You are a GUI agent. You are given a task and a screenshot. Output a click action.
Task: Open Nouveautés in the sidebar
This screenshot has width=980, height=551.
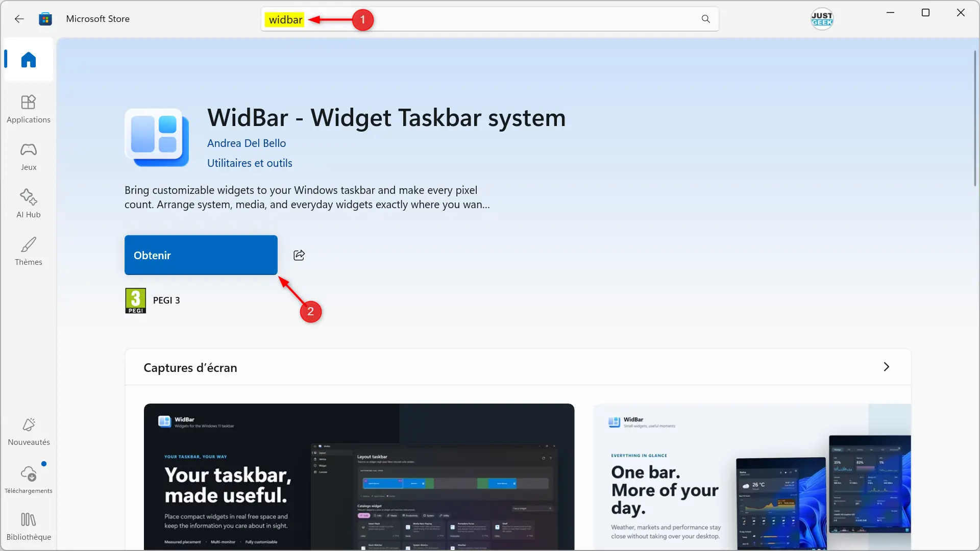29,432
